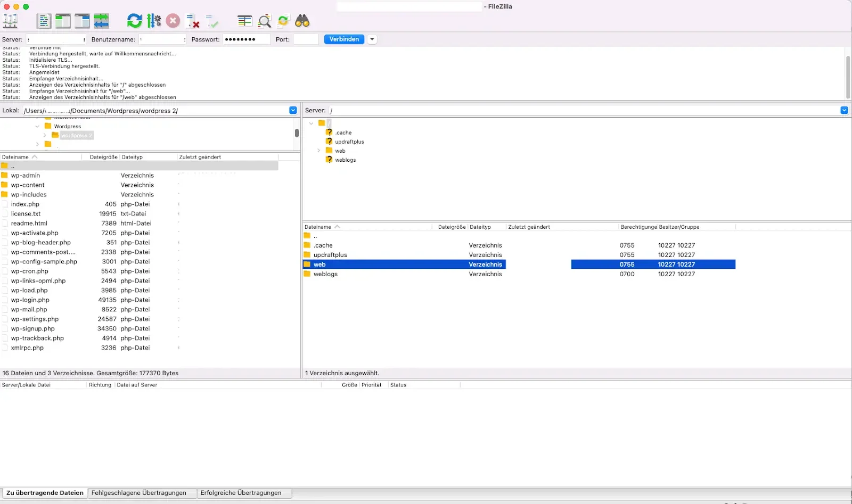Toggle directory comparison
Screen dimensions: 852x504
(264, 21)
